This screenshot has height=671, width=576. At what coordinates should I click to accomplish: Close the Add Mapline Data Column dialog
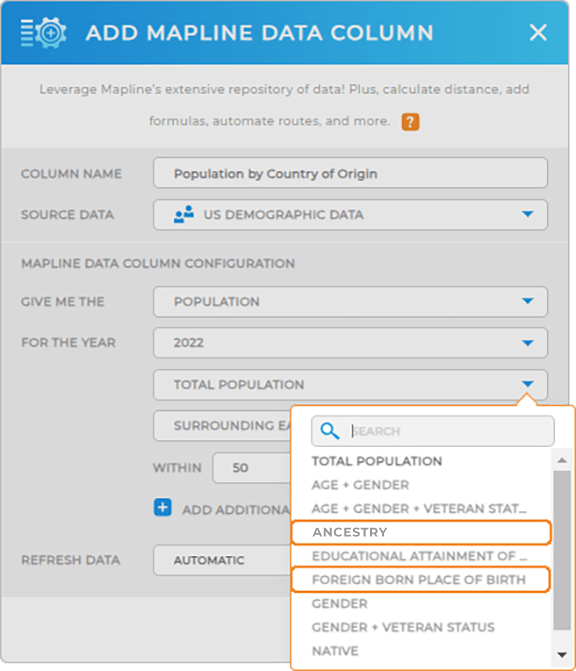pyautogui.click(x=538, y=33)
